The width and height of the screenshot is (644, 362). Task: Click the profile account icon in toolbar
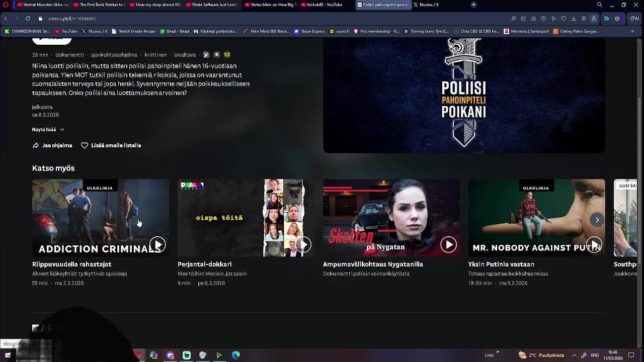coord(594,19)
